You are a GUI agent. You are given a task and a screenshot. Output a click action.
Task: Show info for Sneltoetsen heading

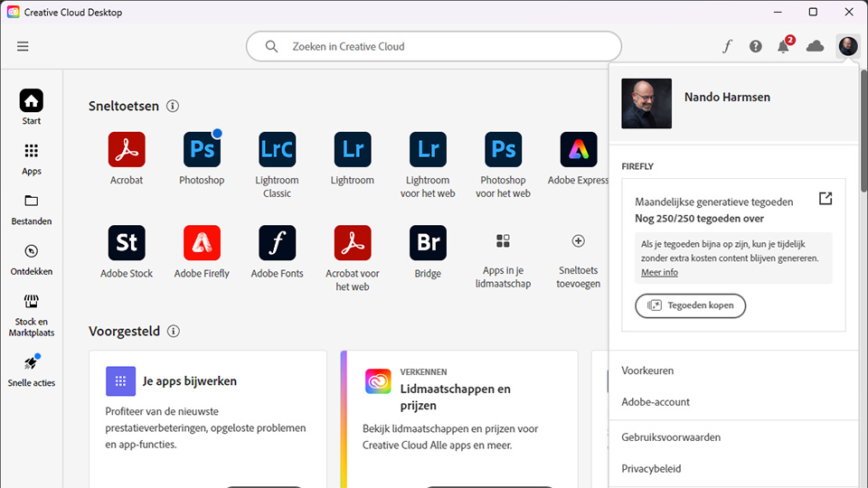[173, 106]
